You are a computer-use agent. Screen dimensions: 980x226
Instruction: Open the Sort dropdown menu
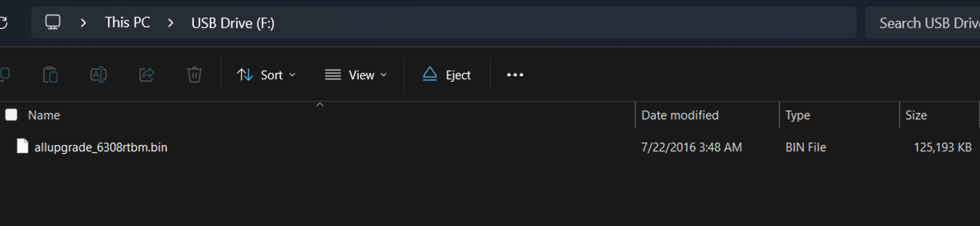(266, 75)
